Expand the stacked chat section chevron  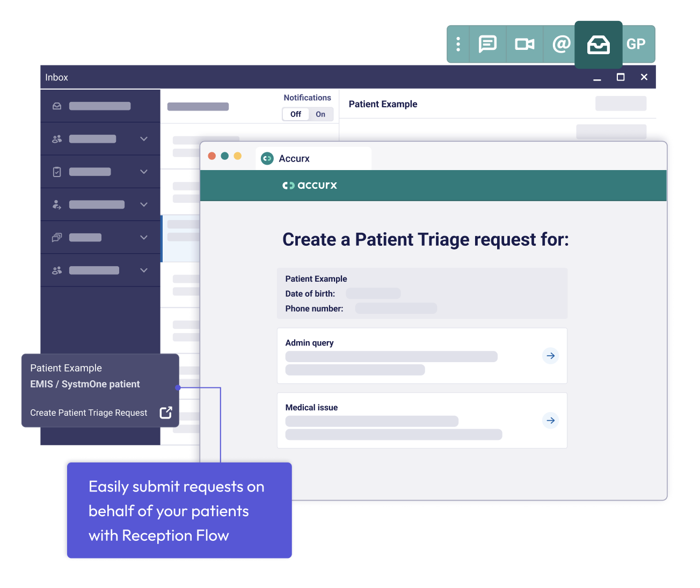144,237
